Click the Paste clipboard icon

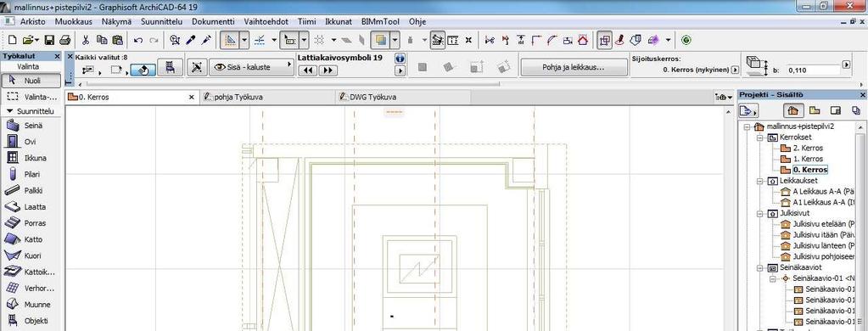coord(117,40)
